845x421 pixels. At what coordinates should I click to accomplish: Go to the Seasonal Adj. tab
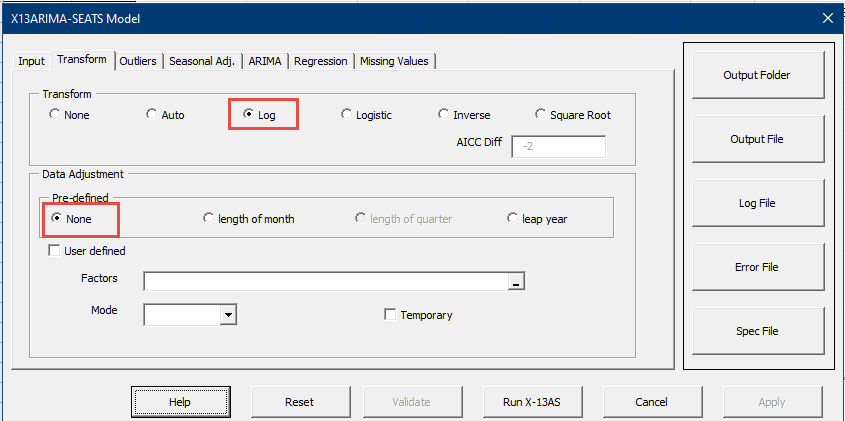point(202,61)
